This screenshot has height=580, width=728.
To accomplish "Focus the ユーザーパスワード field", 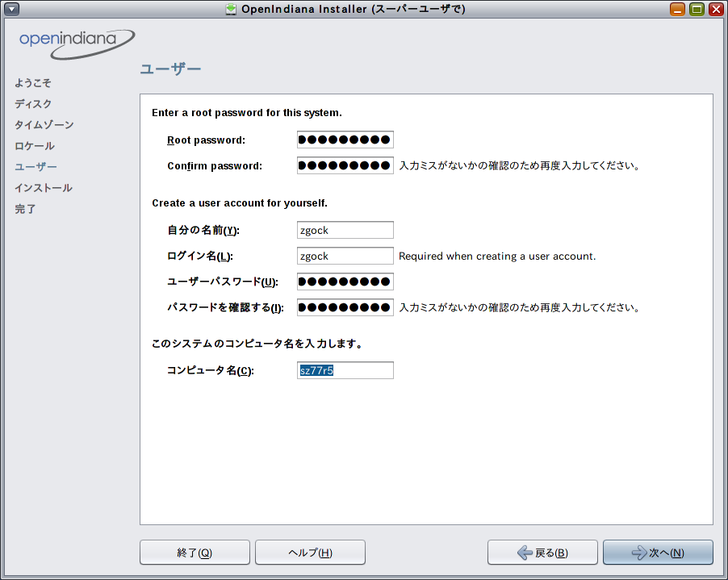I will click(x=345, y=282).
